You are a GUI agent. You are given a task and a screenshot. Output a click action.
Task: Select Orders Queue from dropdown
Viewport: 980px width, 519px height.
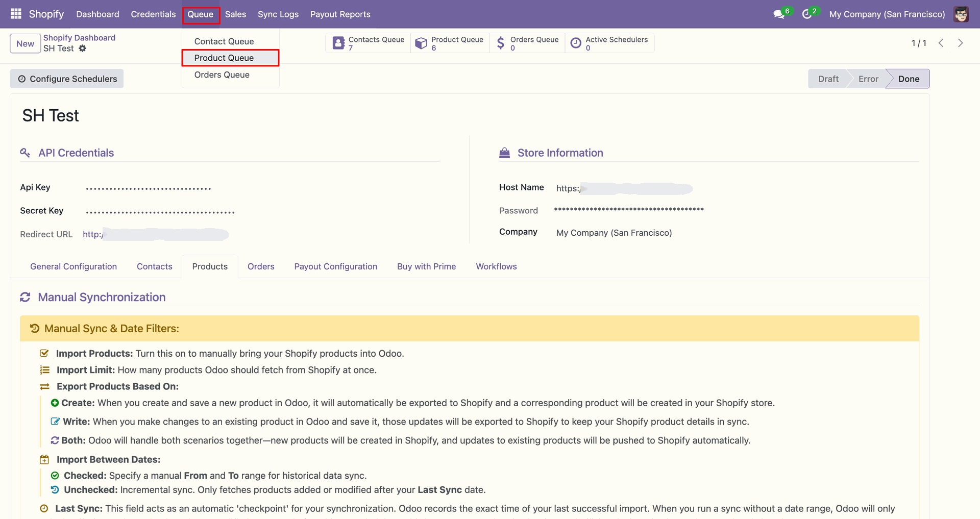pyautogui.click(x=230, y=75)
